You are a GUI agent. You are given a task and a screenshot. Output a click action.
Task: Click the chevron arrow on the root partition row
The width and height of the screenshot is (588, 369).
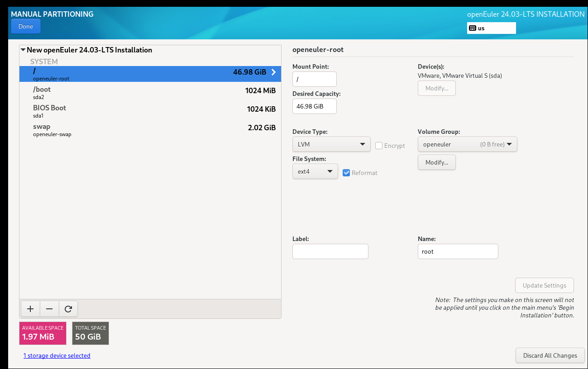click(x=273, y=72)
